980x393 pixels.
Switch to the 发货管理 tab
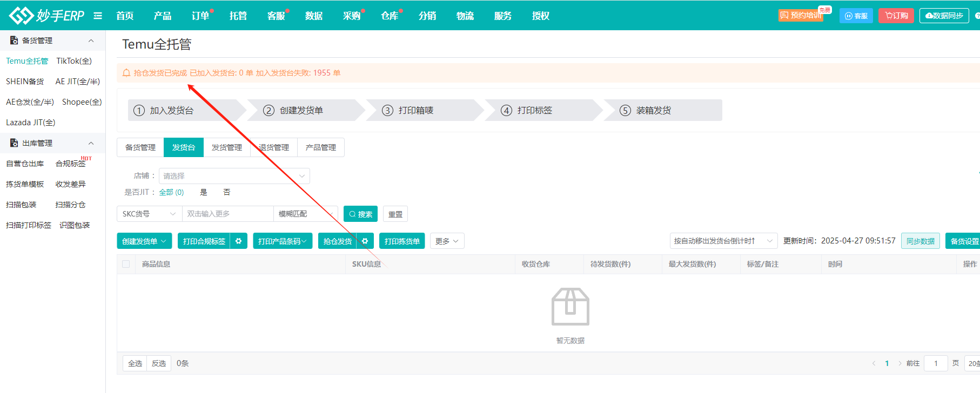[x=227, y=147]
